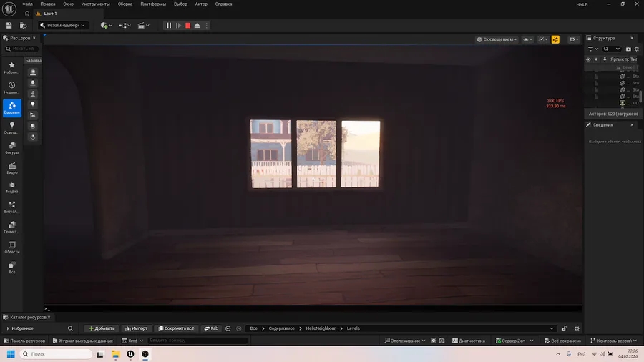Open the Сервер Zen status dropdown

tap(514, 341)
